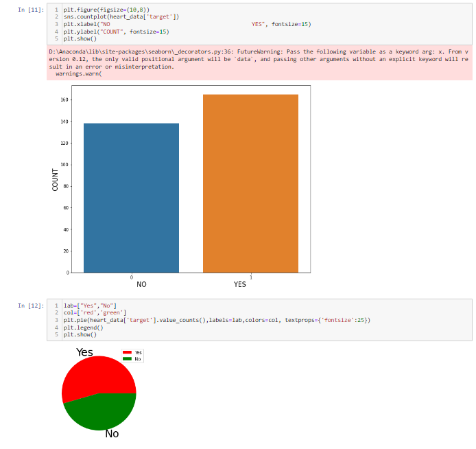Click plt.show() line in cell 11
Screen dimensions: 476x449
[x=80, y=38]
